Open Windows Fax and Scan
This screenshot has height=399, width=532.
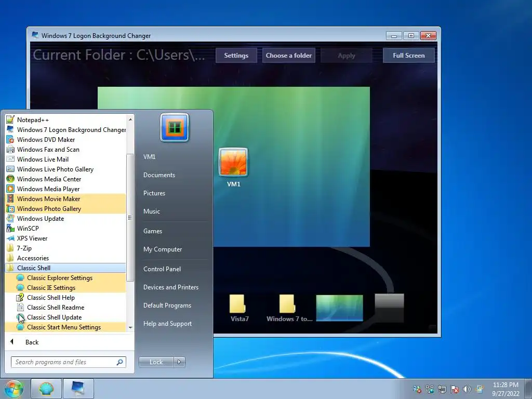[x=65, y=149]
